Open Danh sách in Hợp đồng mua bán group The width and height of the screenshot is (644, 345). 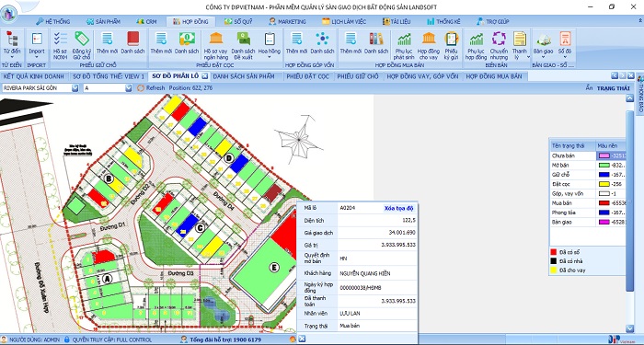coord(376,42)
